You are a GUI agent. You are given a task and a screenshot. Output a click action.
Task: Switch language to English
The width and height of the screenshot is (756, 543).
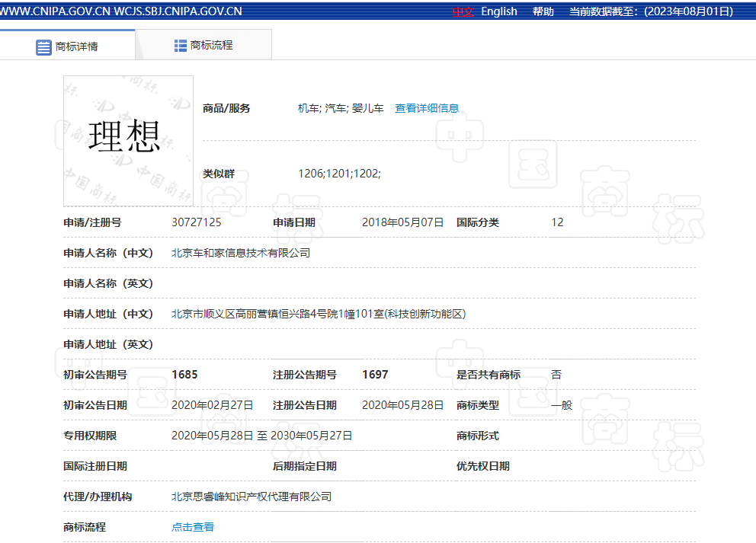[x=498, y=11]
